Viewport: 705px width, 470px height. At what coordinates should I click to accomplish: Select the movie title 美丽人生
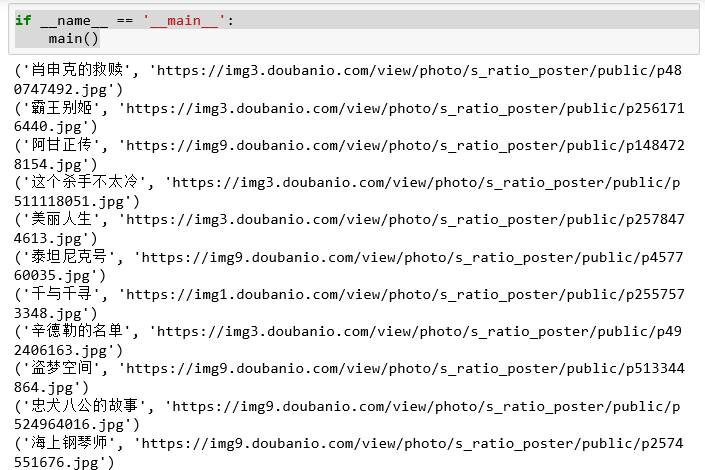tap(62, 219)
